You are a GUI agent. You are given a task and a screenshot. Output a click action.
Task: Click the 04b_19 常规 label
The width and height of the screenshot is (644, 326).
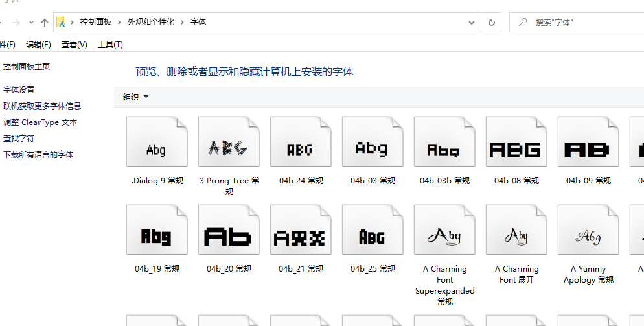pyautogui.click(x=157, y=269)
